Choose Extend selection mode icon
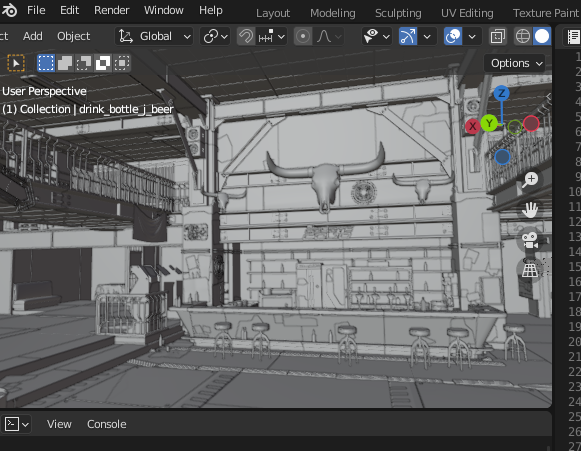Image resolution: width=581 pixels, height=451 pixels. coord(65,63)
